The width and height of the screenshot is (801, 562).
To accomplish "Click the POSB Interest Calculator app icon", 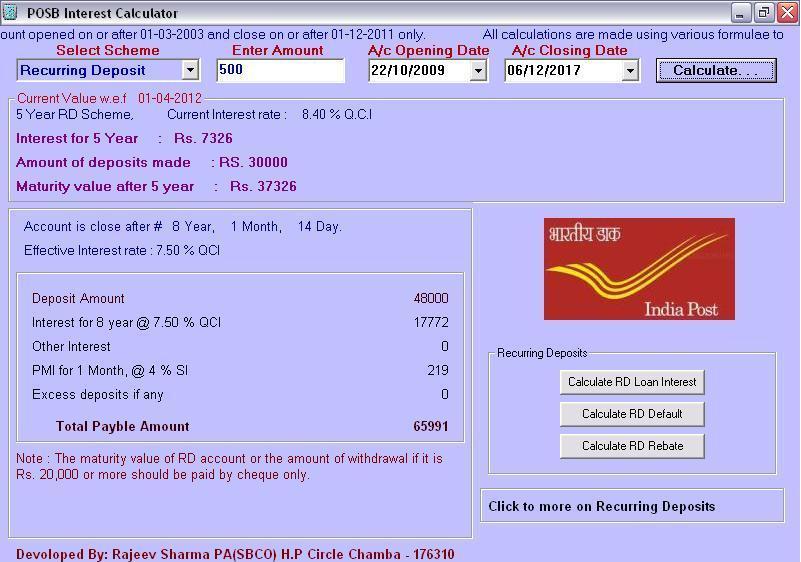I will [10, 12].
